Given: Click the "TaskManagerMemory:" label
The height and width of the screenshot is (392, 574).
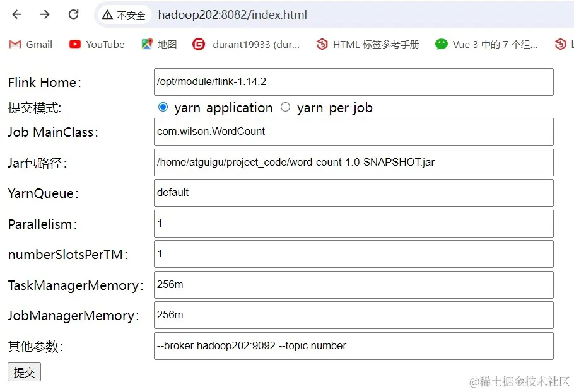Looking at the screenshot, I should pyautogui.click(x=76, y=285).
